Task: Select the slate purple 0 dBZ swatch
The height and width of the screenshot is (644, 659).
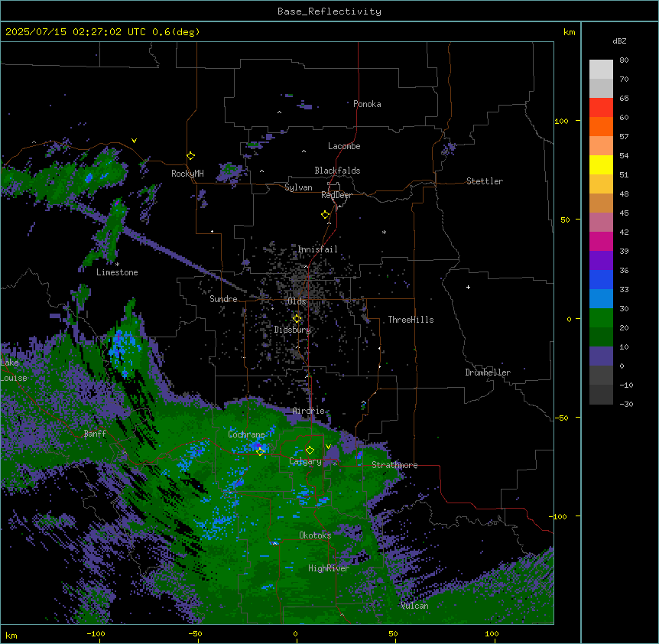Action: 601,356
